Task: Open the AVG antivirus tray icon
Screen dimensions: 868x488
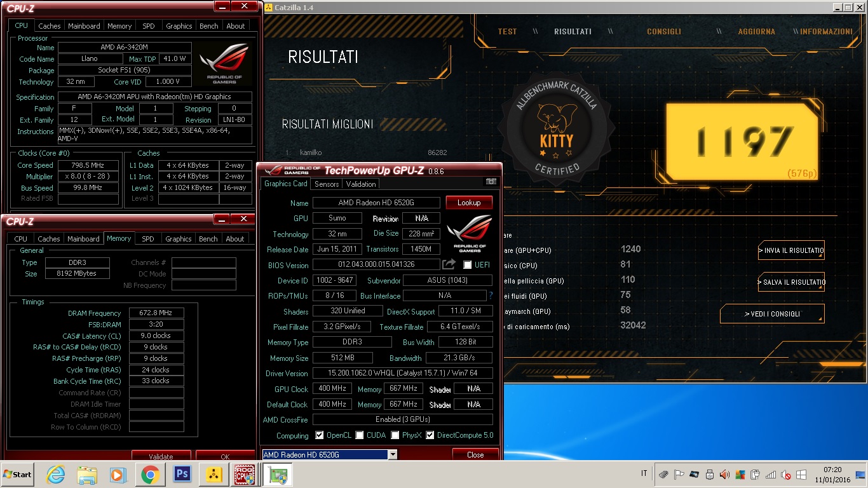Action: click(x=740, y=474)
